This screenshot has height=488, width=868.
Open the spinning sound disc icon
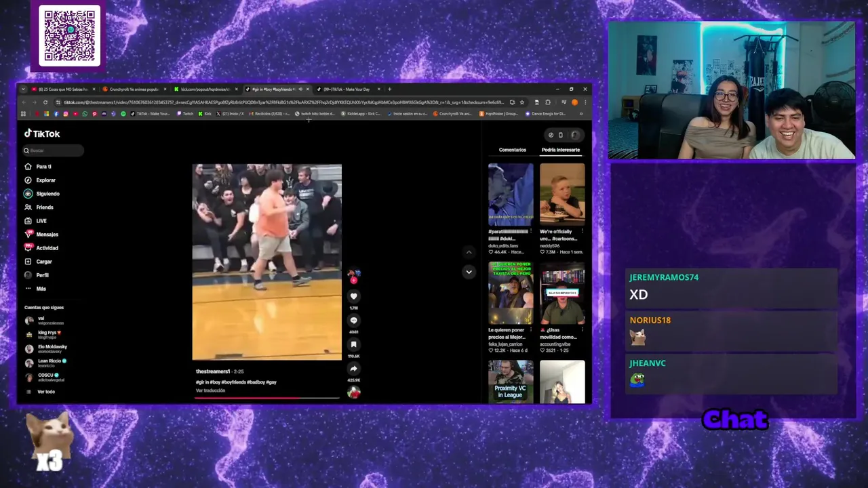353,392
